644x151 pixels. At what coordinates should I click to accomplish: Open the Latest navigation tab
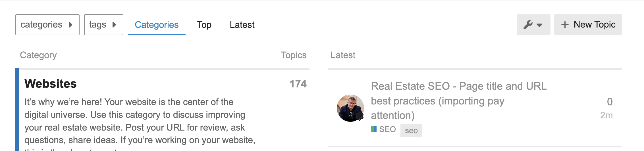tap(242, 25)
